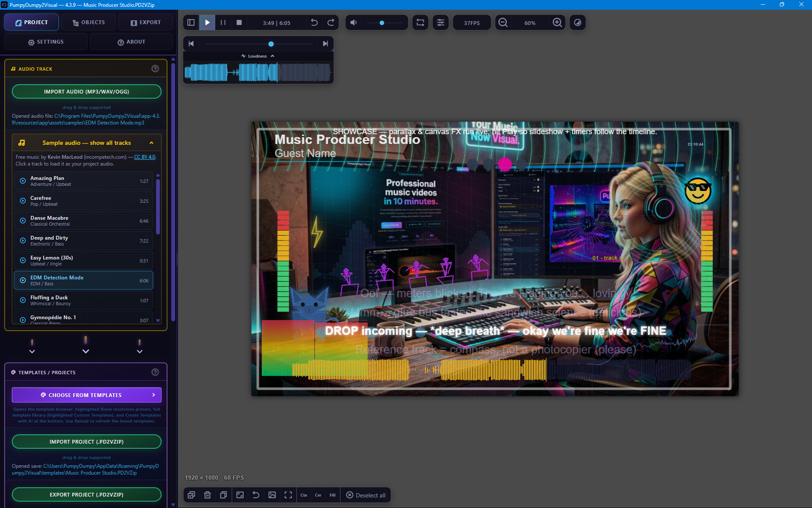Click Export Project (.PD2VZIP) button
Viewport: 812px width, 508px height.
tap(87, 494)
